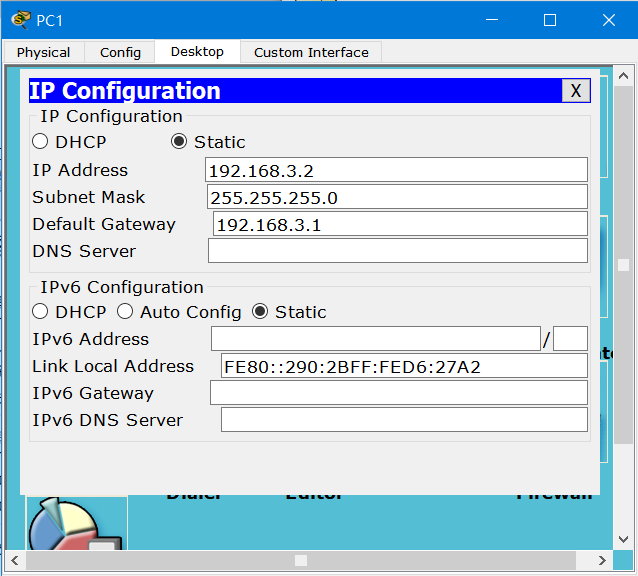Minimize the PC1 window
This screenshot has width=638, height=576.
coord(492,20)
